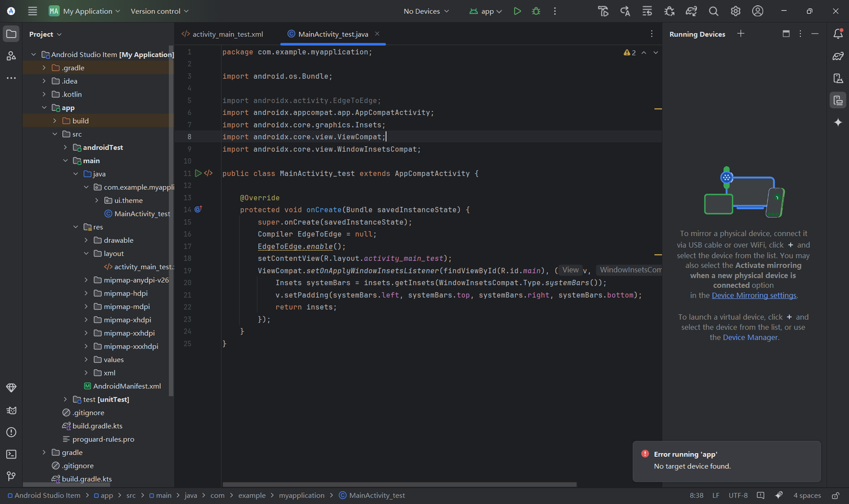Screen dimensions: 849x504
Task: Open the Terminal tool window
Action: pyautogui.click(x=11, y=454)
